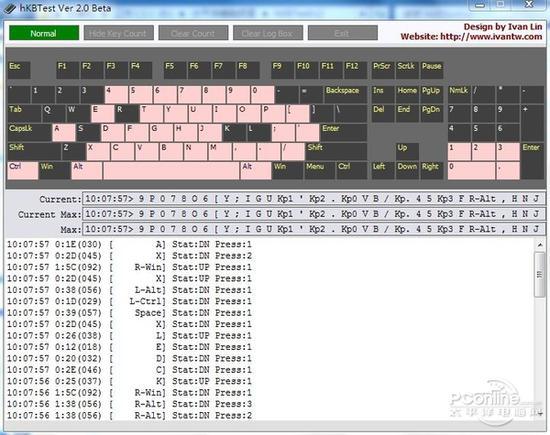This screenshot has height=435, width=550.
Task: Click the log box scrollbar thumb
Action: pyautogui.click(x=540, y=275)
